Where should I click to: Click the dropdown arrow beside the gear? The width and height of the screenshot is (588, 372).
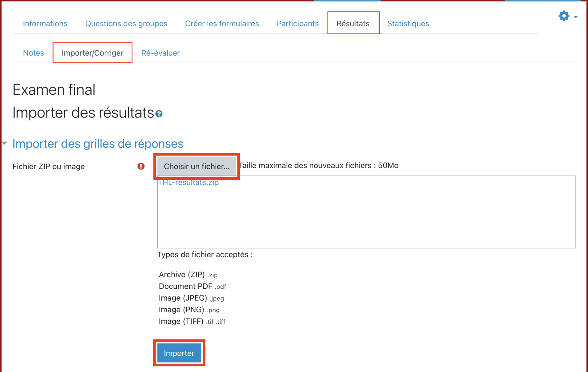[x=576, y=17]
